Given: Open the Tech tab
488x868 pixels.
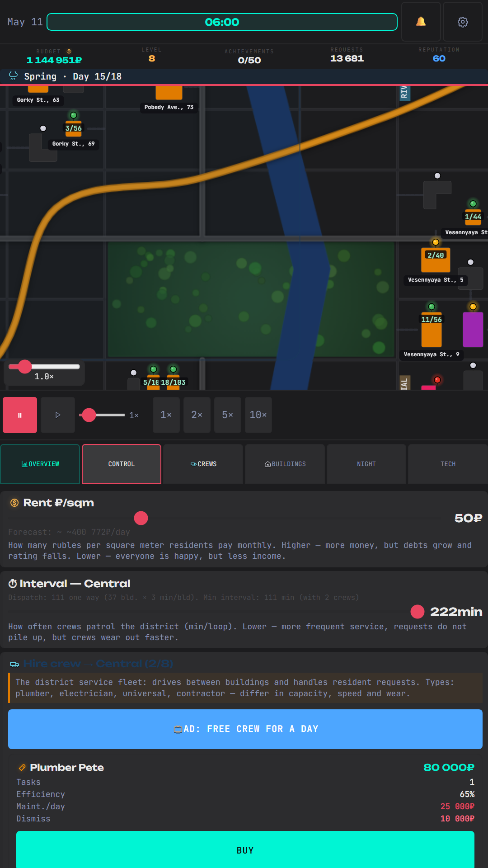Looking at the screenshot, I should pos(448,464).
